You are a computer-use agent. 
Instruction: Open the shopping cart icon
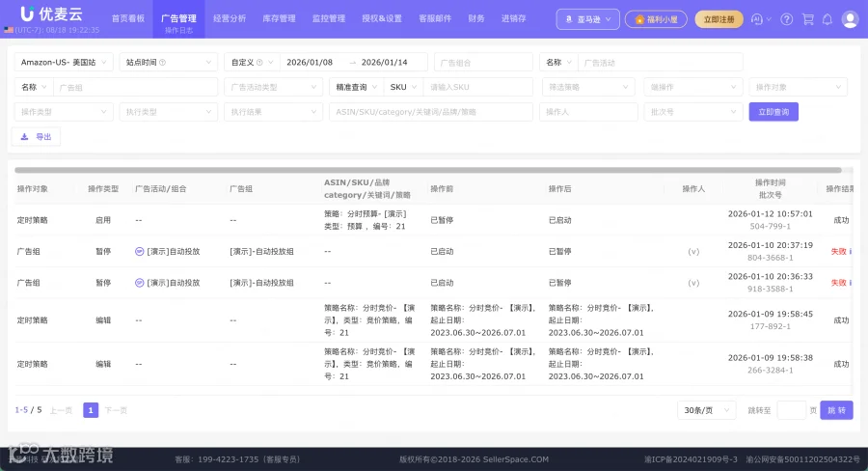click(807, 19)
